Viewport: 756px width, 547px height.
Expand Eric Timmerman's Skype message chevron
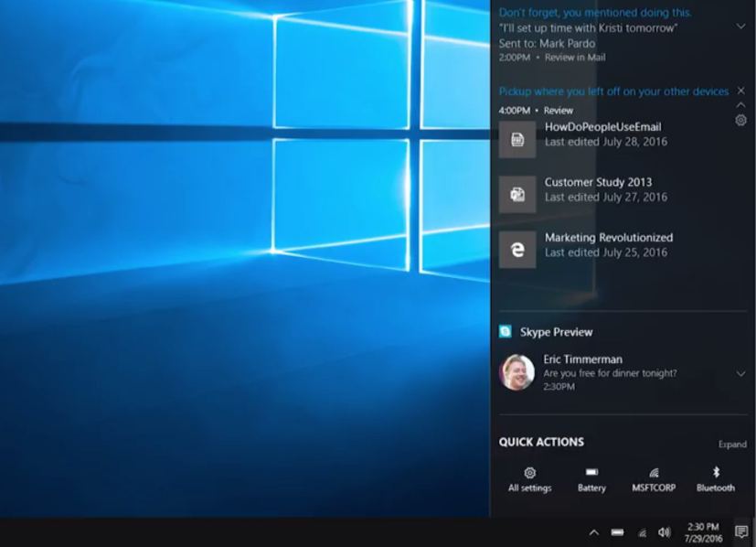[x=740, y=373]
